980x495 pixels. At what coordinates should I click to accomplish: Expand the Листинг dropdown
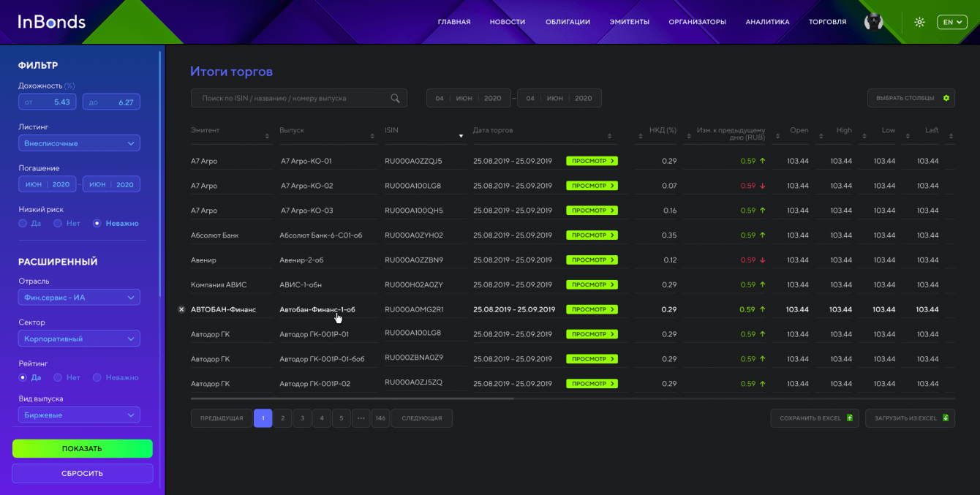point(79,143)
